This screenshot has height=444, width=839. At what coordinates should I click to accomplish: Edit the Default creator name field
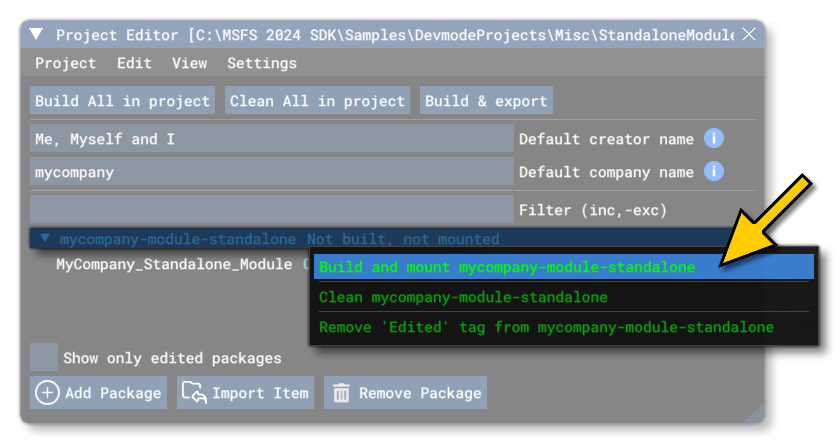tap(272, 139)
